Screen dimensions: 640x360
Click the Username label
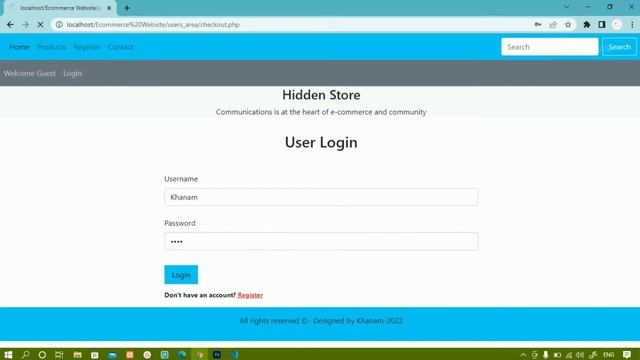tap(181, 179)
